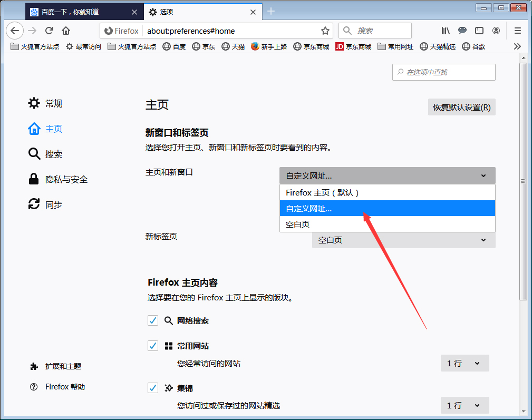Viewport: 532px width, 420px height.
Task: 取消勾选"常用网站"
Action: tap(153, 346)
